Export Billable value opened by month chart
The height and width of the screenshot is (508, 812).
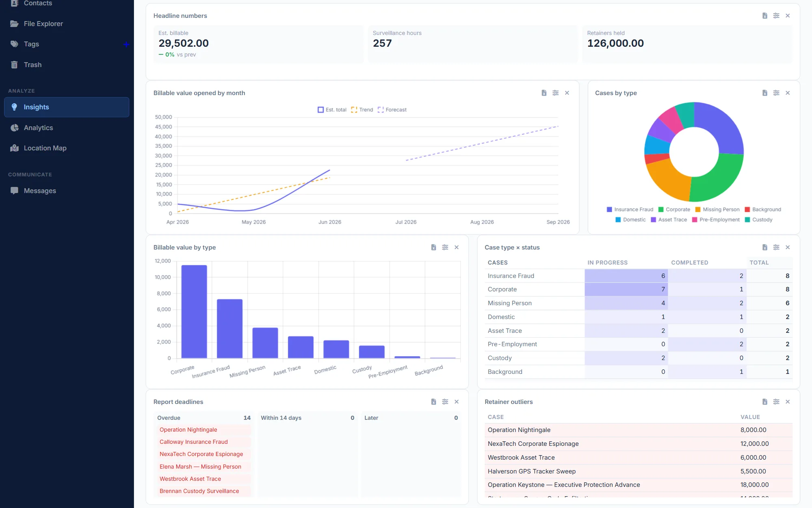[544, 93]
